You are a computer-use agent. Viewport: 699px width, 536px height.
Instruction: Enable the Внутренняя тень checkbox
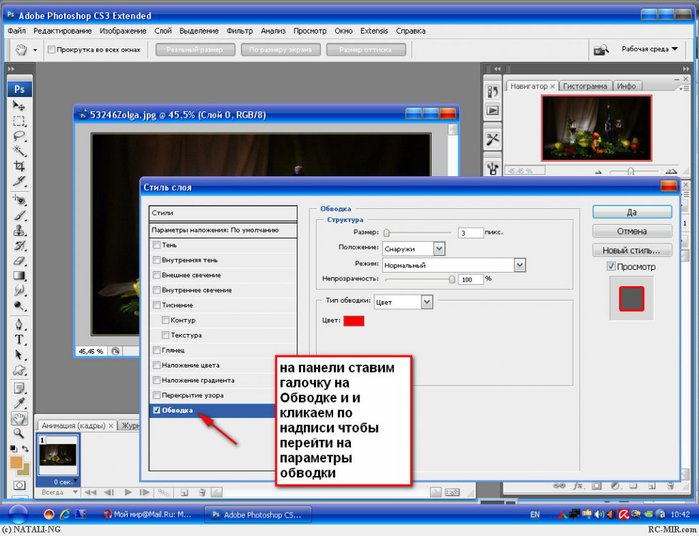(156, 260)
